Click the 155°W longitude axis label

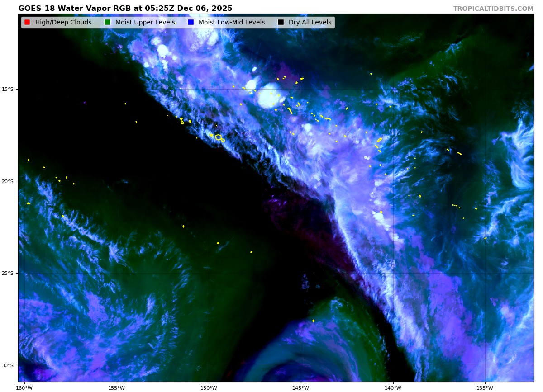[x=117, y=387]
